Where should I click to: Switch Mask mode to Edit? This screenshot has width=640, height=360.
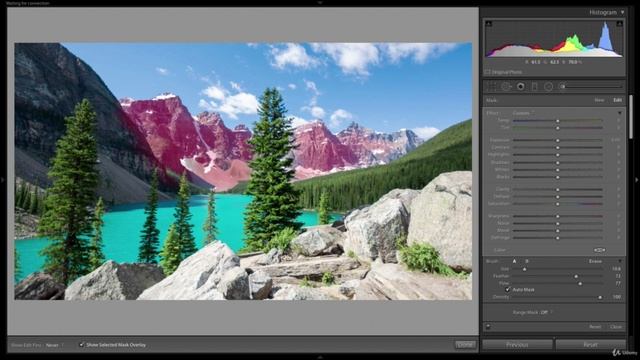(x=617, y=100)
